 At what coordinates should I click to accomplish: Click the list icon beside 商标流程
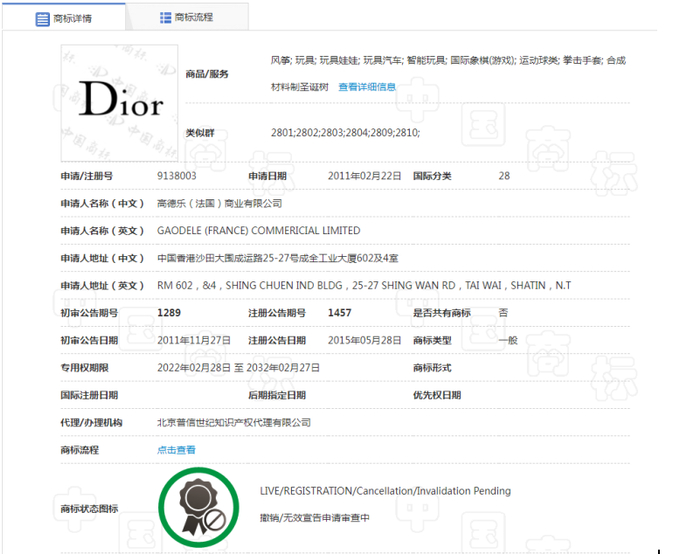click(x=166, y=17)
